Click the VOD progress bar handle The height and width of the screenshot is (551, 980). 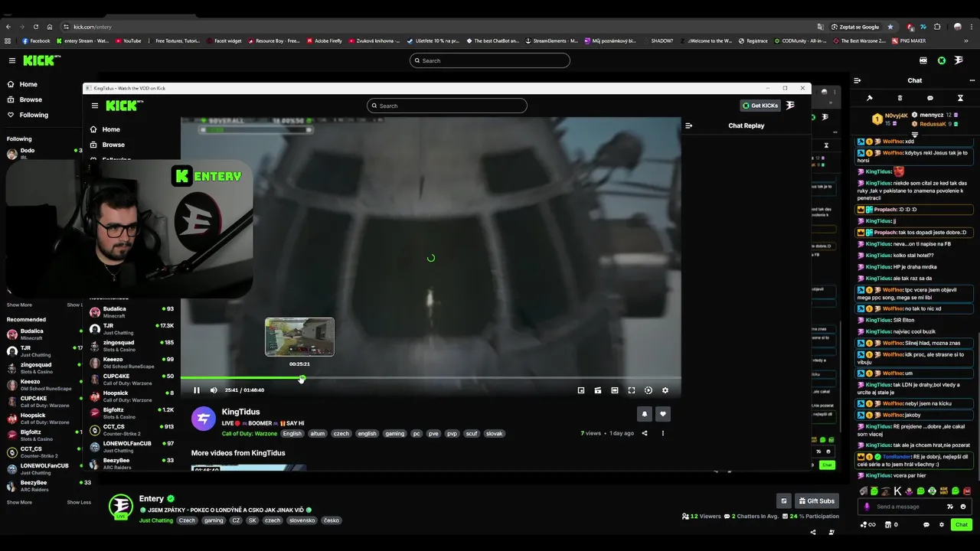tap(302, 378)
